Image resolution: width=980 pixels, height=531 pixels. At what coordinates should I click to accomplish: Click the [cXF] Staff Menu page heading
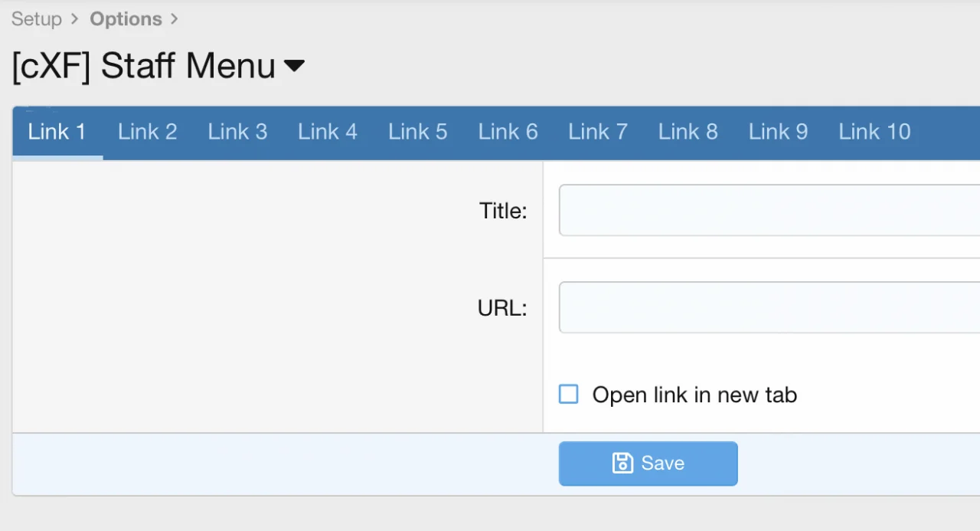(x=144, y=66)
